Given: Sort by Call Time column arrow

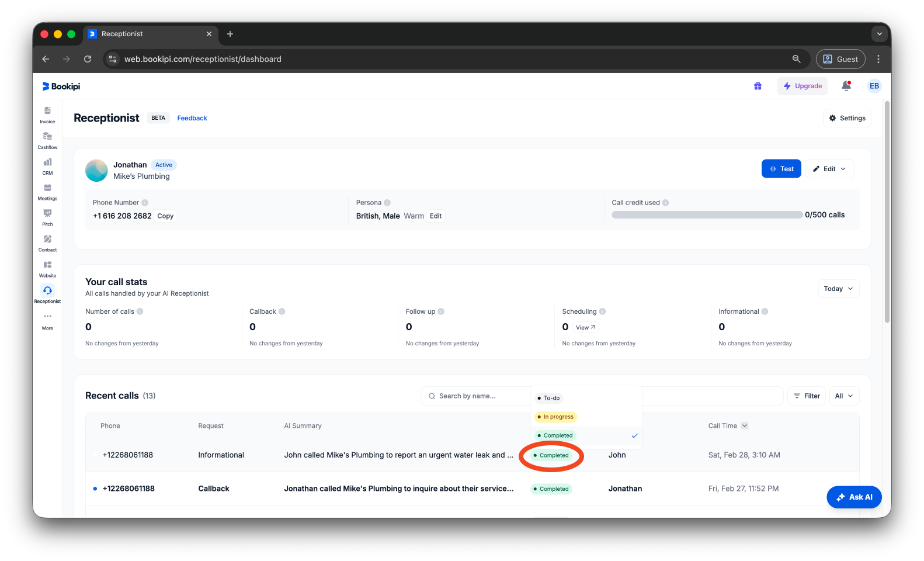Looking at the screenshot, I should (744, 426).
